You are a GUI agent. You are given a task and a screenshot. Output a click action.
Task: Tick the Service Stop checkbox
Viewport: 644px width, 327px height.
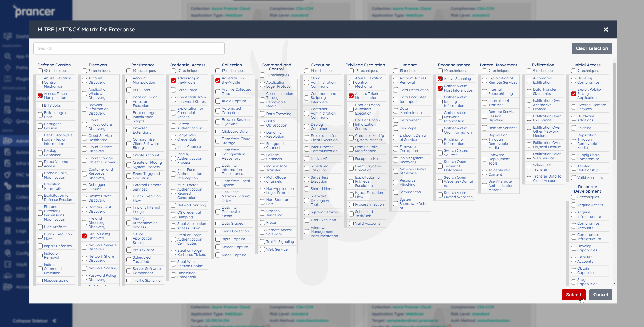click(396, 192)
